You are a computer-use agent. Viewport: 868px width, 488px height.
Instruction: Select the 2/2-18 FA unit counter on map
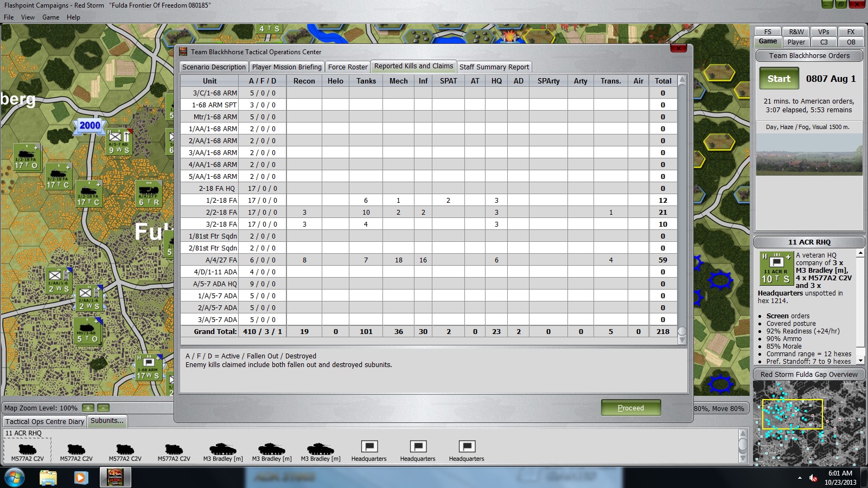click(88, 194)
